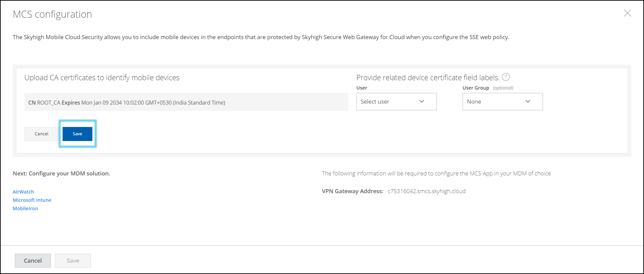Close the MCS configuration dialog
644x274 pixels.
point(627,13)
